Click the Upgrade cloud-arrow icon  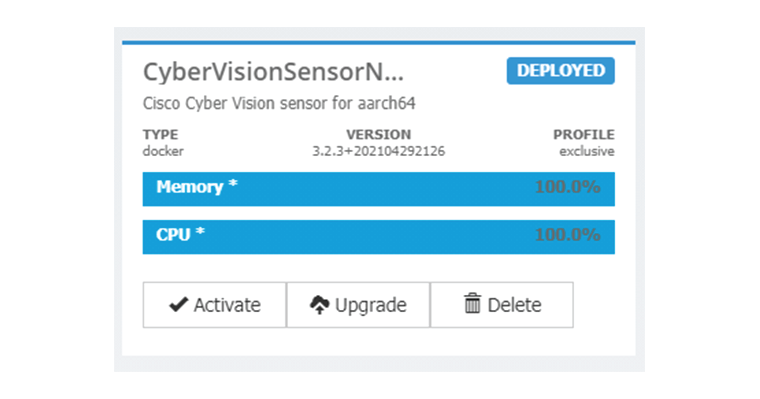tap(319, 305)
